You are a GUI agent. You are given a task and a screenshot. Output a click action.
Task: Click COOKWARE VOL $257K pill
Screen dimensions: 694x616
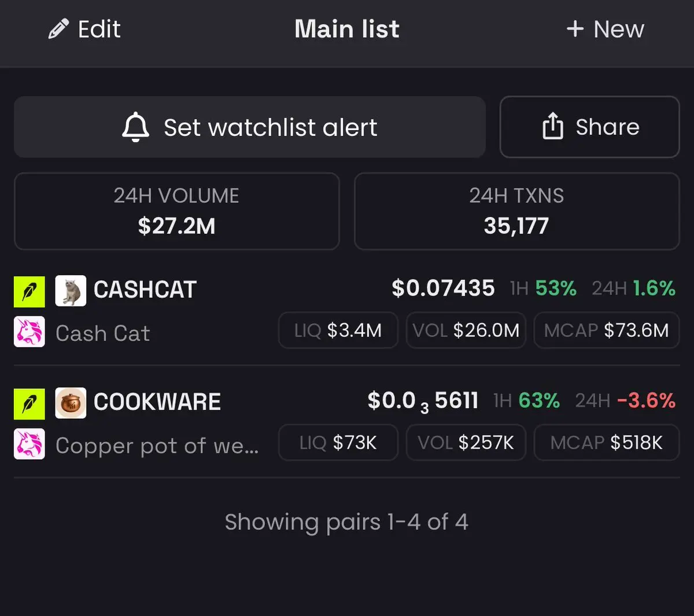466,442
